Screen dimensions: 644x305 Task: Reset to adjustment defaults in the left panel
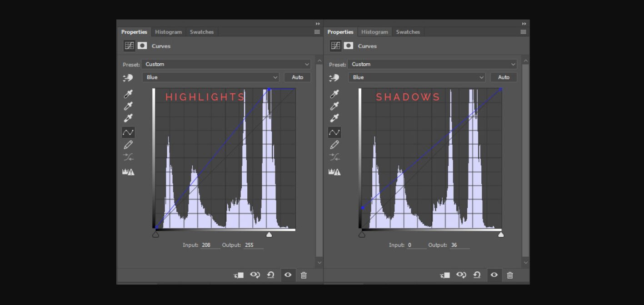271,275
